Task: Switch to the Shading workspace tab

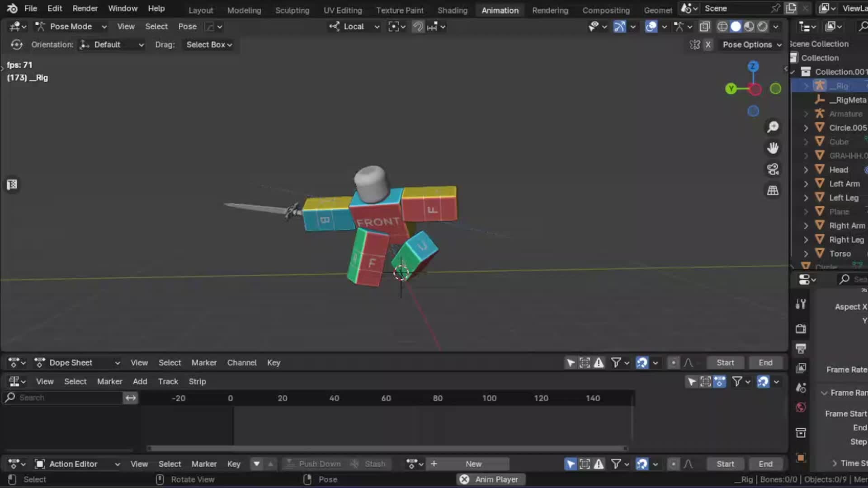Action: [453, 10]
